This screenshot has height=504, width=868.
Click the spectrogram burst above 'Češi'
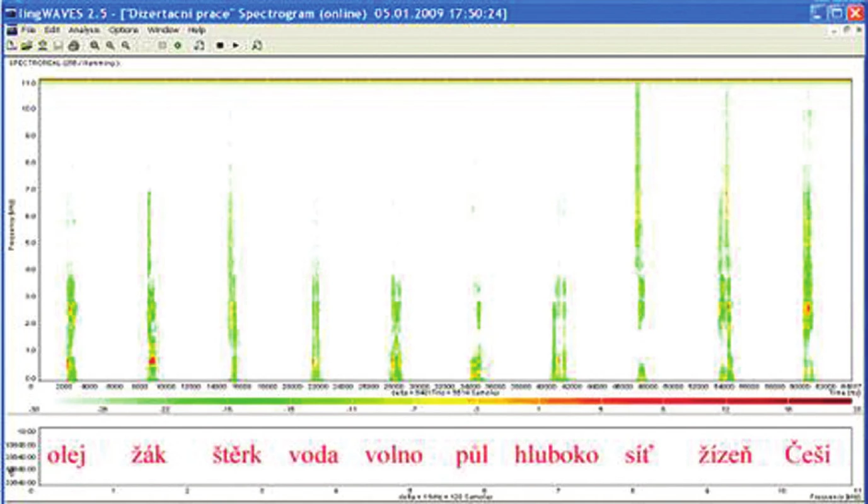click(808, 246)
